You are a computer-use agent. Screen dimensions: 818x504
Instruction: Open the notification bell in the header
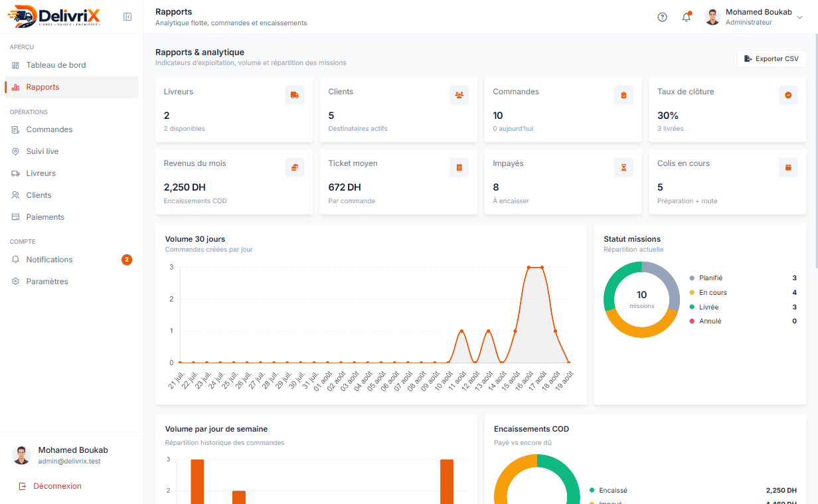(x=687, y=17)
